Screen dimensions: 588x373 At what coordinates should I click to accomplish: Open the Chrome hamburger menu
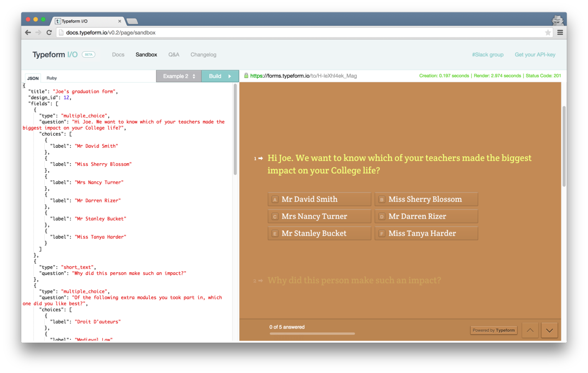[560, 32]
